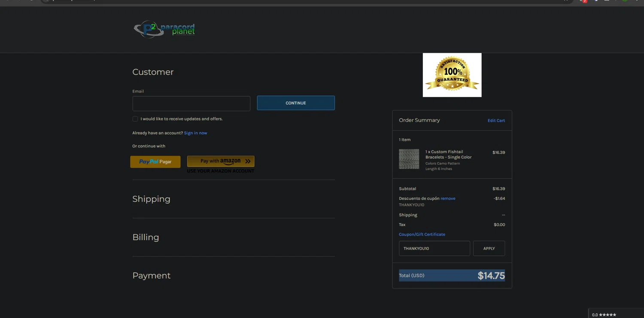Click the Billing section heading
Screen dimensions: 644x318
coord(146,237)
